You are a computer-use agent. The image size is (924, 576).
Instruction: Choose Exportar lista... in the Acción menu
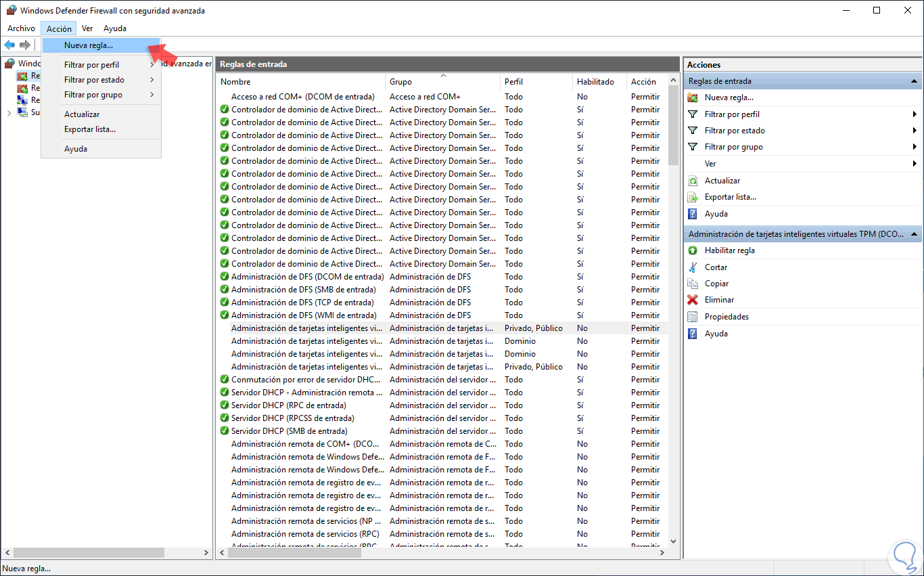101,129
